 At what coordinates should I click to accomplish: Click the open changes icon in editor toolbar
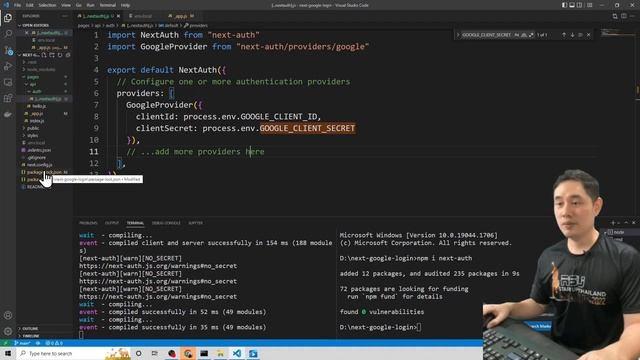[615, 16]
